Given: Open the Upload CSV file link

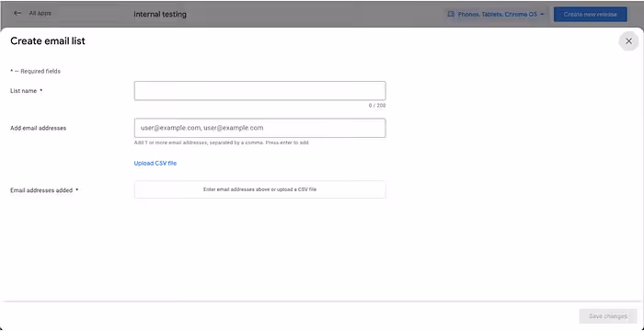Looking at the screenshot, I should (x=155, y=163).
